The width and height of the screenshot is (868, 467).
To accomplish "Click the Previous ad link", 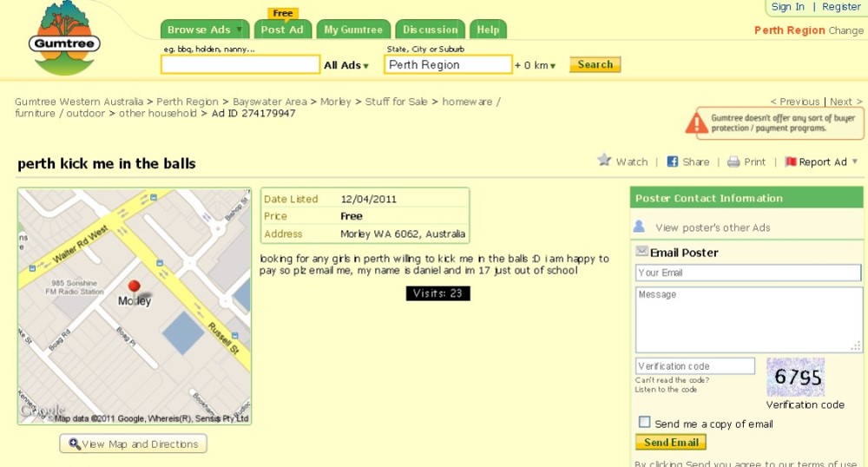I will pos(795,102).
